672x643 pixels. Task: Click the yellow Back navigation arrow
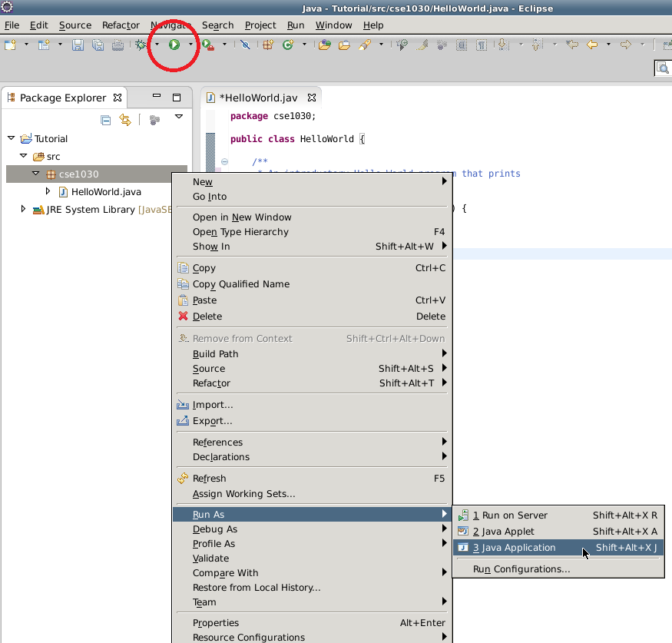coord(592,45)
